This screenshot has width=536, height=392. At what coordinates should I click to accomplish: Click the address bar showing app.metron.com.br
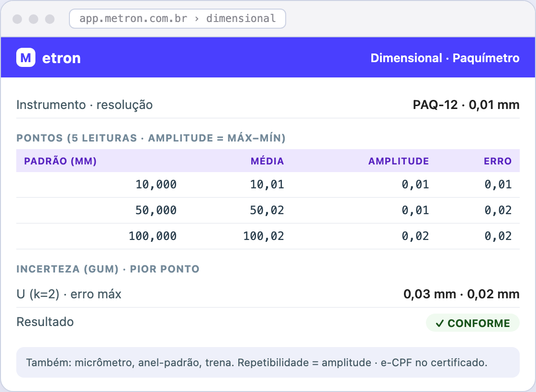(x=178, y=19)
